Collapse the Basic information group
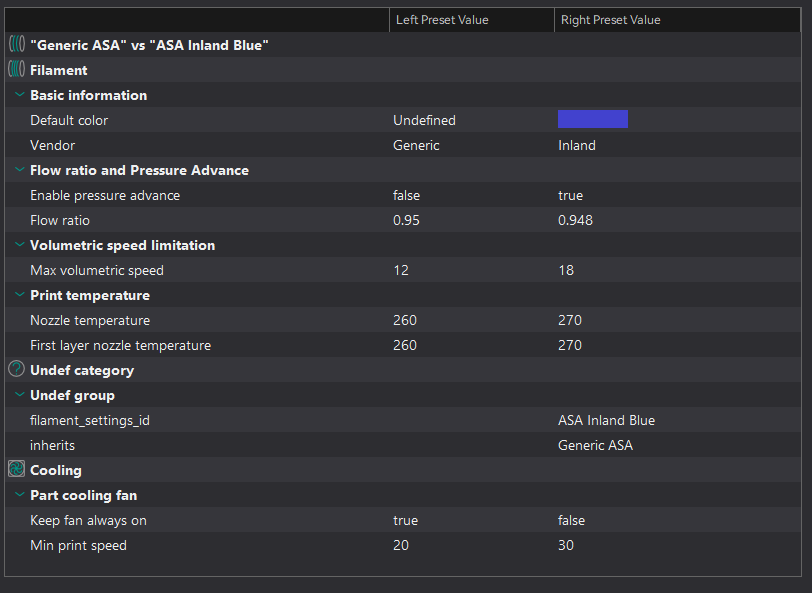Screen dimensions: 812x593 (20, 95)
